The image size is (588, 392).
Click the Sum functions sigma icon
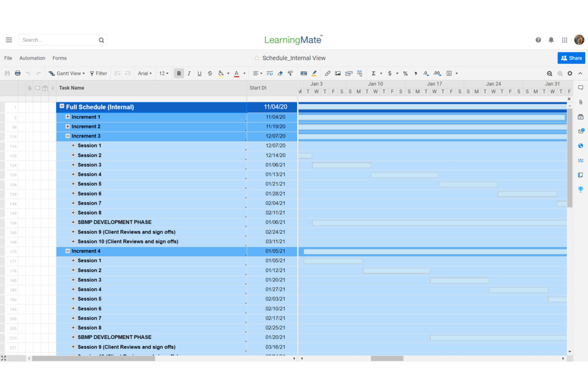coord(373,73)
